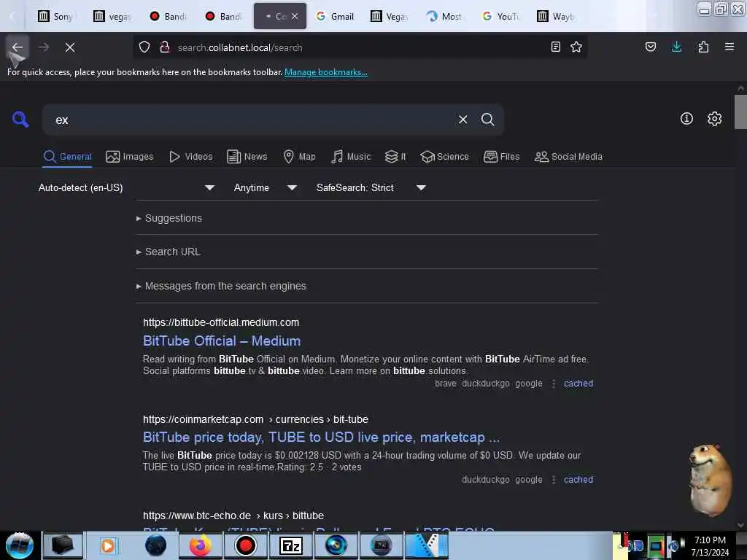Open cached link for BitTube Medium result
Viewport: 747px width, 560px height.
[x=578, y=384]
